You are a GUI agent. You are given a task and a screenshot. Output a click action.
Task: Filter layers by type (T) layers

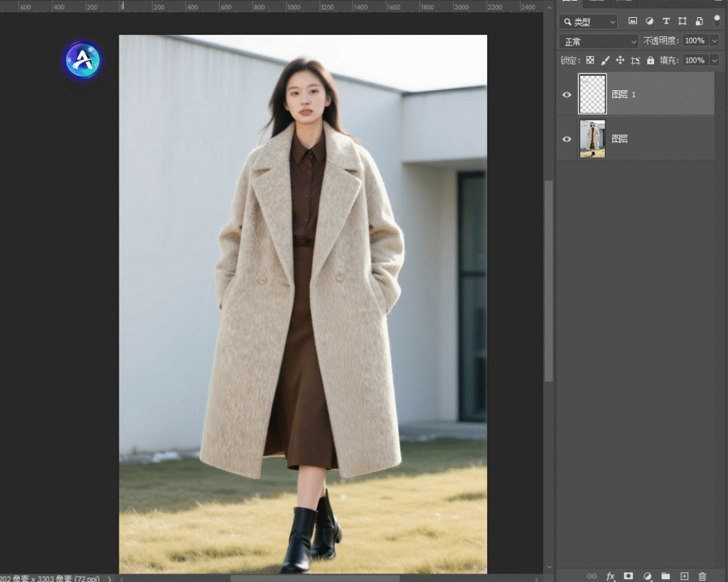click(666, 21)
